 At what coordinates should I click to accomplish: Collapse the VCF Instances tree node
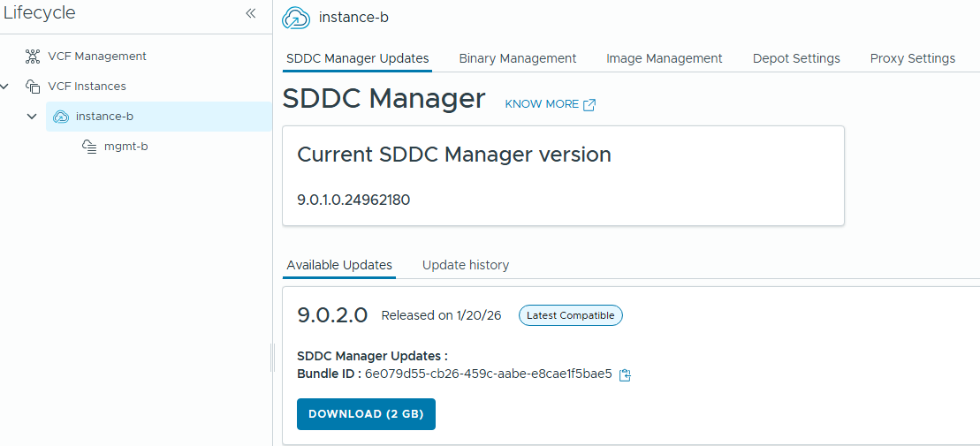pyautogui.click(x=5, y=87)
